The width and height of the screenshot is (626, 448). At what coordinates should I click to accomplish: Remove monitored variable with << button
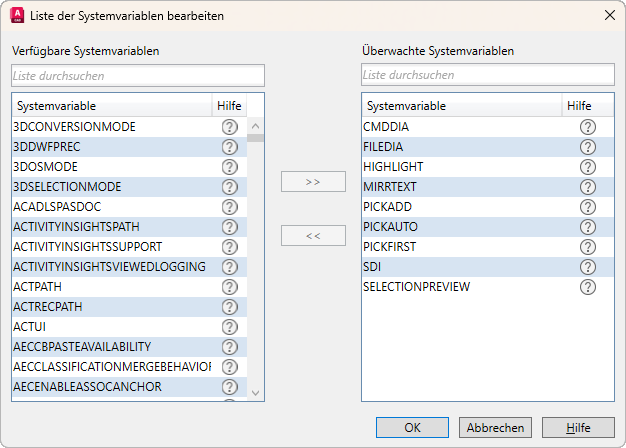[x=313, y=236]
